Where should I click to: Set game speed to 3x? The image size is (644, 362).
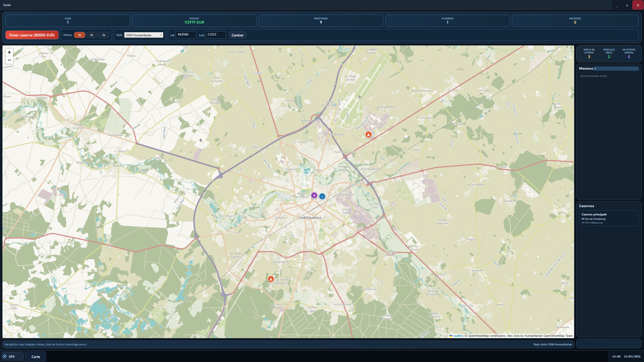click(x=104, y=35)
